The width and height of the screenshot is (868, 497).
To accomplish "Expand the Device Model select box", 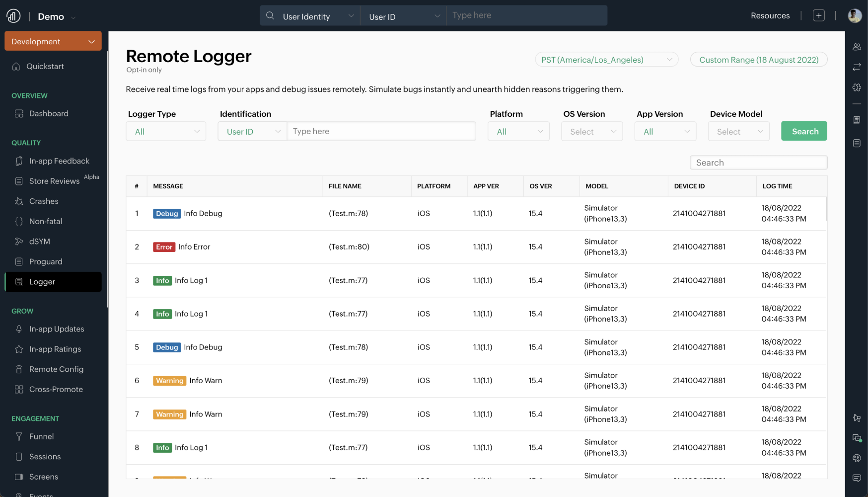I will [x=738, y=132].
